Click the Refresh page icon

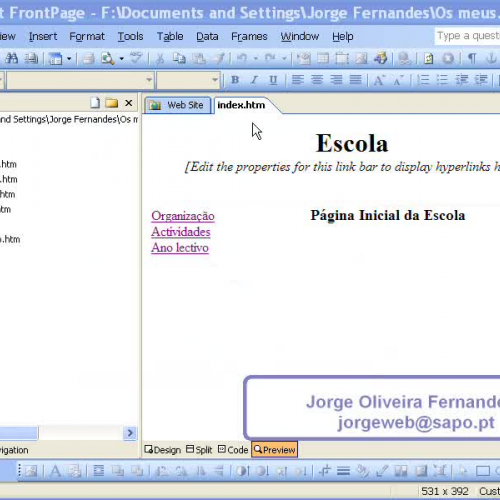[x=429, y=59]
